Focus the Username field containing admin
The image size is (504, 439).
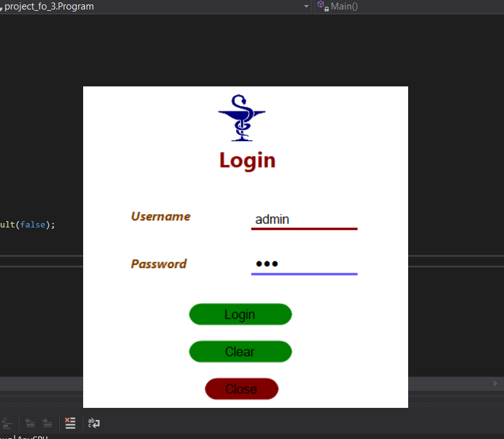pos(304,219)
